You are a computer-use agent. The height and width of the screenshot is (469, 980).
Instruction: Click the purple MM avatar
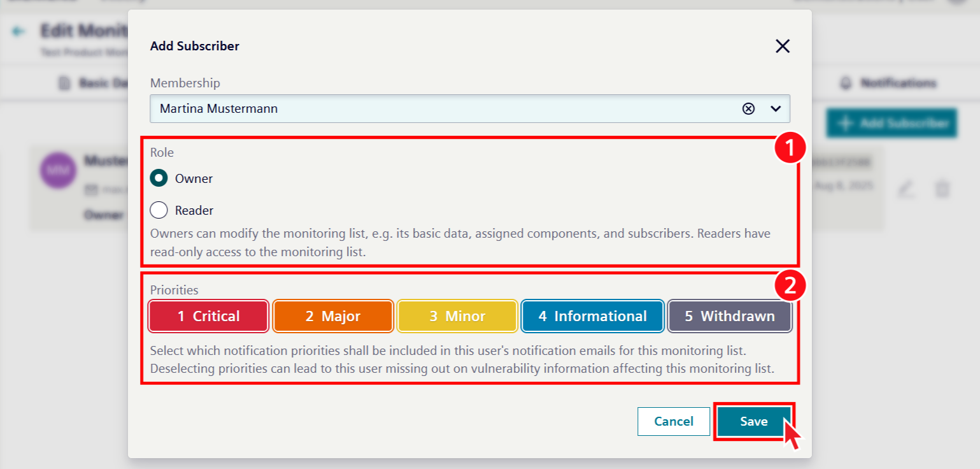(x=57, y=171)
